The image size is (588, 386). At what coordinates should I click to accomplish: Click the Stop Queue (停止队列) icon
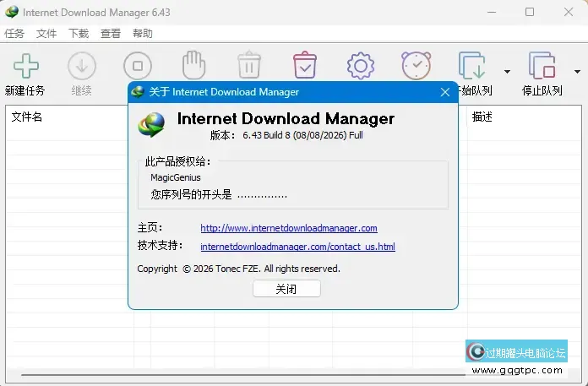[542, 65]
